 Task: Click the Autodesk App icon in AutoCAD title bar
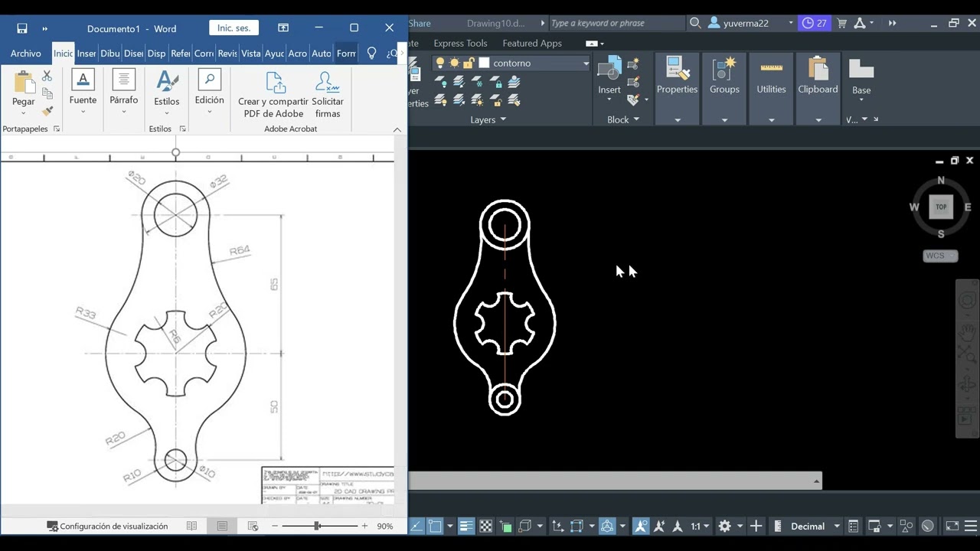point(860,23)
